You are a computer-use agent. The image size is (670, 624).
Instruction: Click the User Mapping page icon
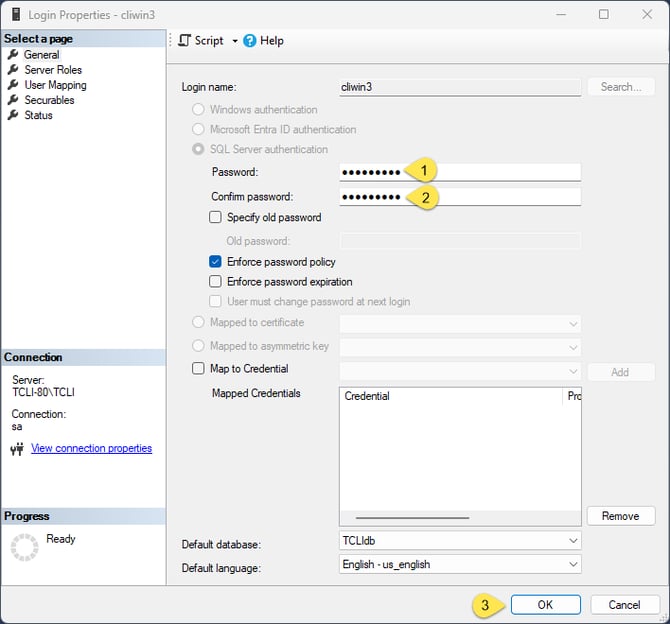click(x=13, y=85)
